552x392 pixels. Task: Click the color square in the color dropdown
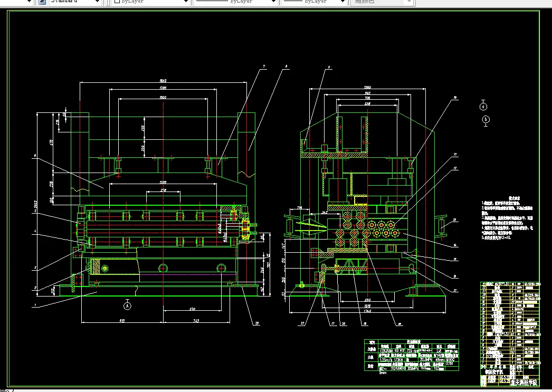tap(117, 2)
